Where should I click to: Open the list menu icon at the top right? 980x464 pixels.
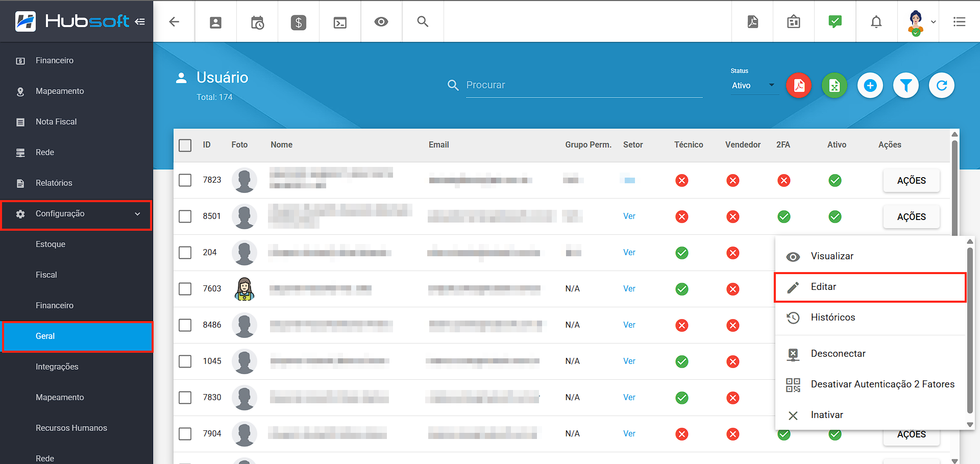[959, 21]
